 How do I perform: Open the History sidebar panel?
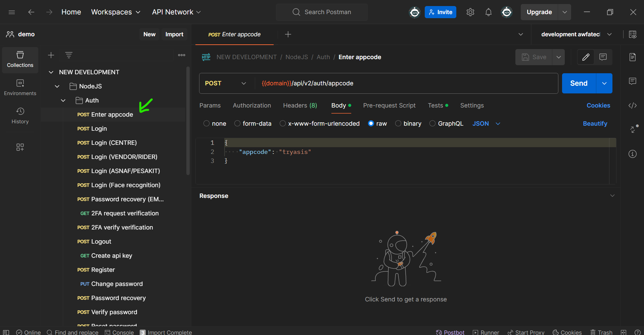pyautogui.click(x=20, y=116)
